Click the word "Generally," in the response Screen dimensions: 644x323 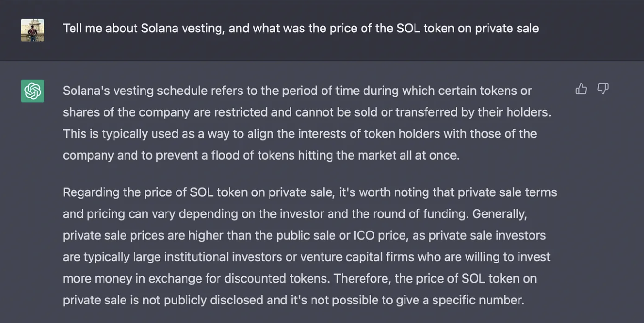(x=499, y=214)
